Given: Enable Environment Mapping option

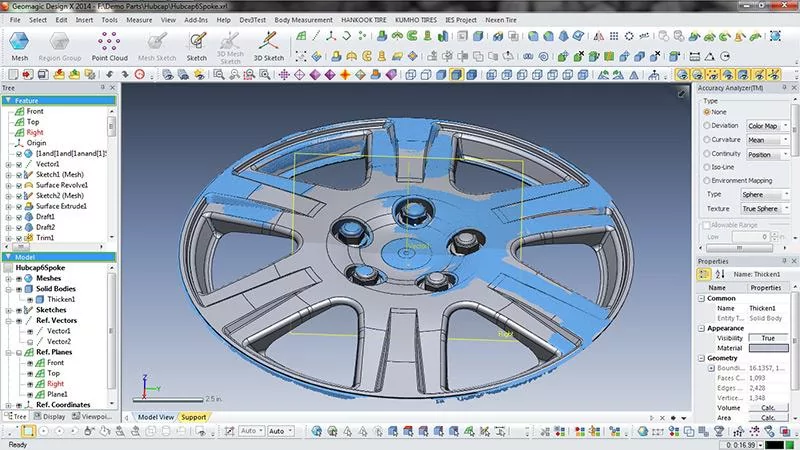Looking at the screenshot, I should [705, 180].
